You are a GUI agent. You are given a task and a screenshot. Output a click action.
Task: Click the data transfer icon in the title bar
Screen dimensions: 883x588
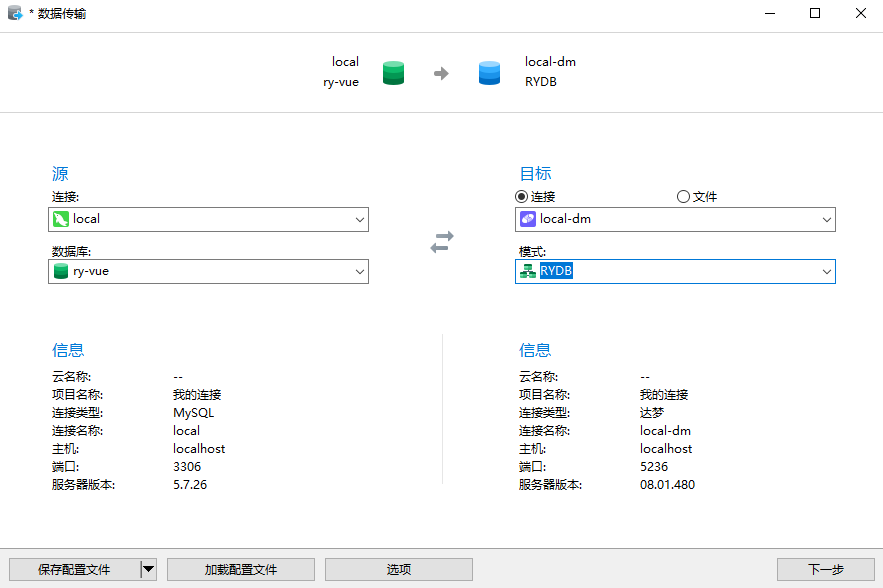13,13
